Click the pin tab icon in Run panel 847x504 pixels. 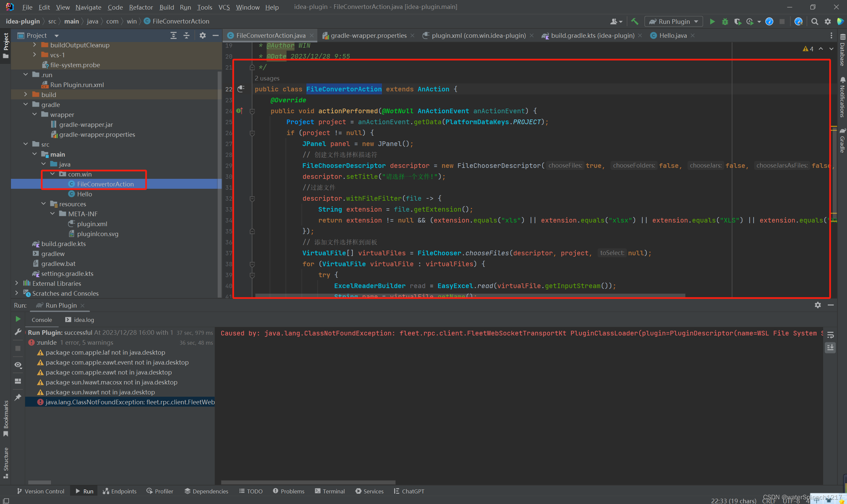click(18, 397)
